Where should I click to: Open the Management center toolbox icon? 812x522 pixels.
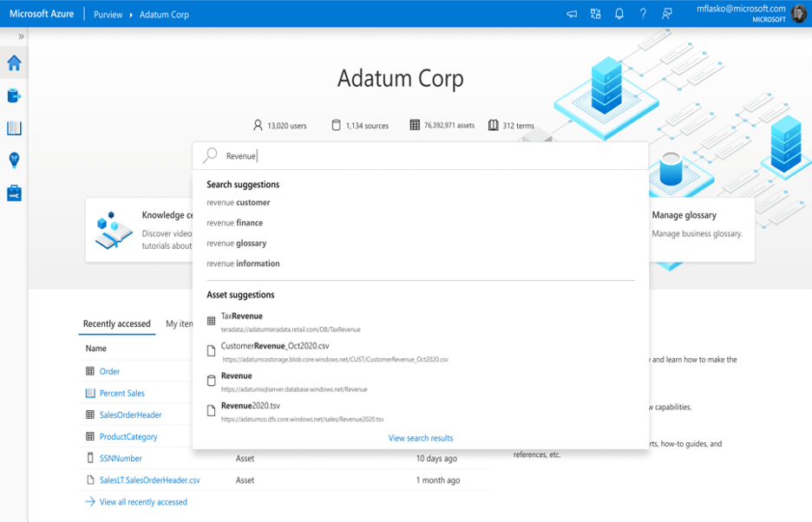click(x=15, y=192)
